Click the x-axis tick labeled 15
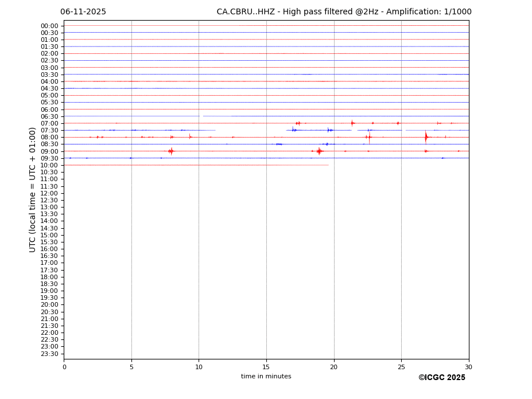Image resolution: width=532 pixels, height=399 pixels. tap(266, 367)
